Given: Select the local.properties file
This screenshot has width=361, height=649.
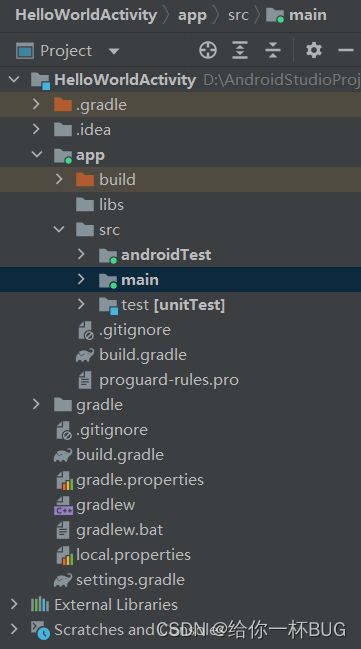Looking at the screenshot, I should [x=133, y=555].
